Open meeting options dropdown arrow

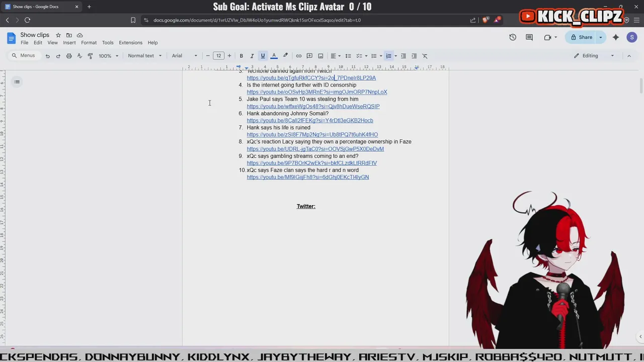click(x=555, y=37)
